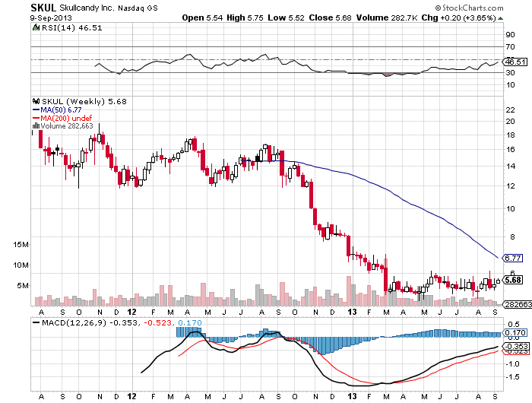Click the volume bars icon next to Volume 282,663
This screenshot has height=403, width=532.
36,126
